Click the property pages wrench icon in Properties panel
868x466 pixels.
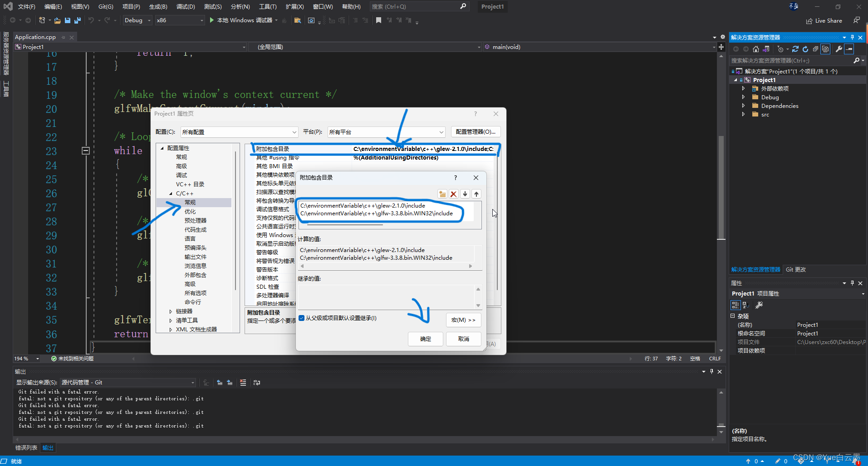pos(759,305)
